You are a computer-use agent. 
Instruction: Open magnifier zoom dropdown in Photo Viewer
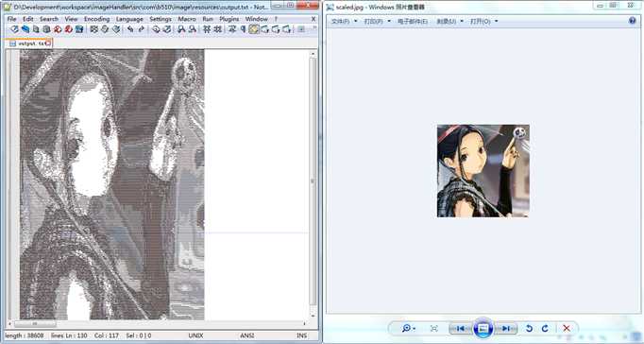point(409,328)
